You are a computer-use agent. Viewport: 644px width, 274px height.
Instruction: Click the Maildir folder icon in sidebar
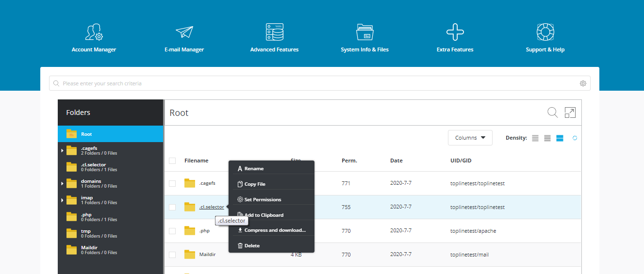(x=72, y=250)
